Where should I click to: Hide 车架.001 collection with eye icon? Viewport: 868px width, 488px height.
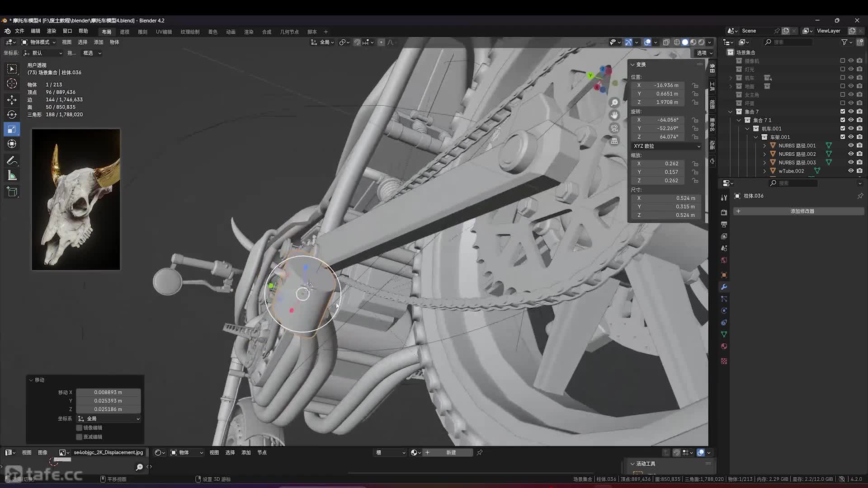(851, 137)
